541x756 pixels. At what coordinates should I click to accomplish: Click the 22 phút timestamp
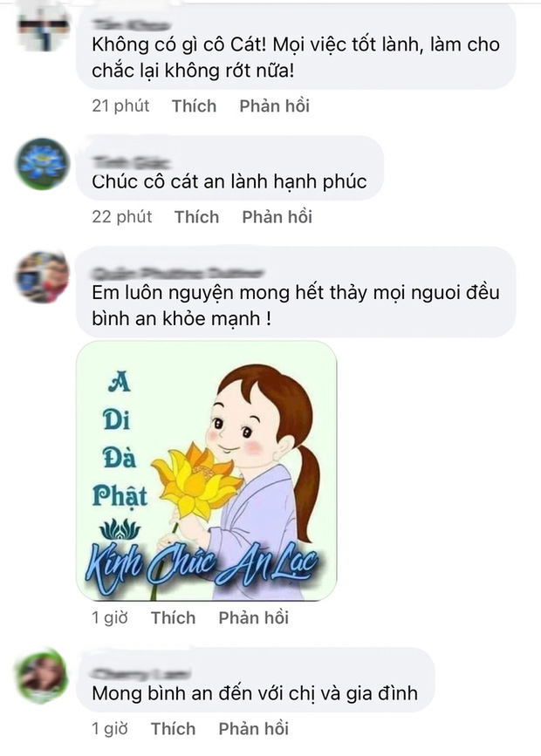[121, 217]
